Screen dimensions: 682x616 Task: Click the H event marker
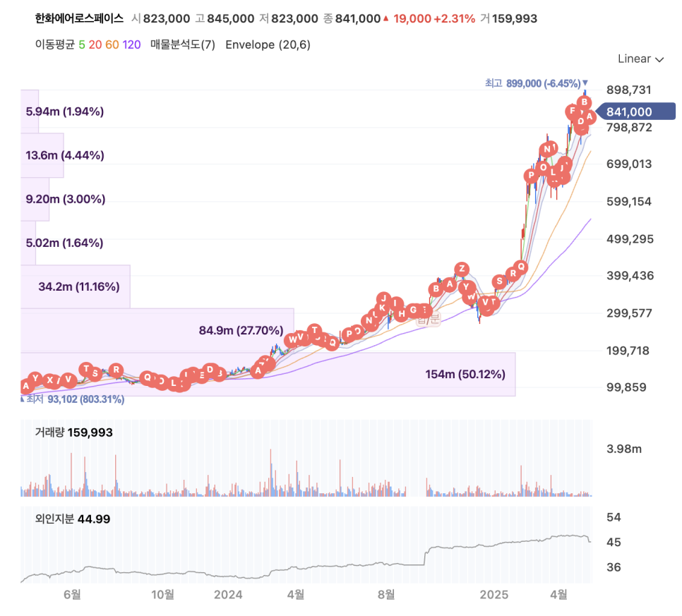pos(402,313)
